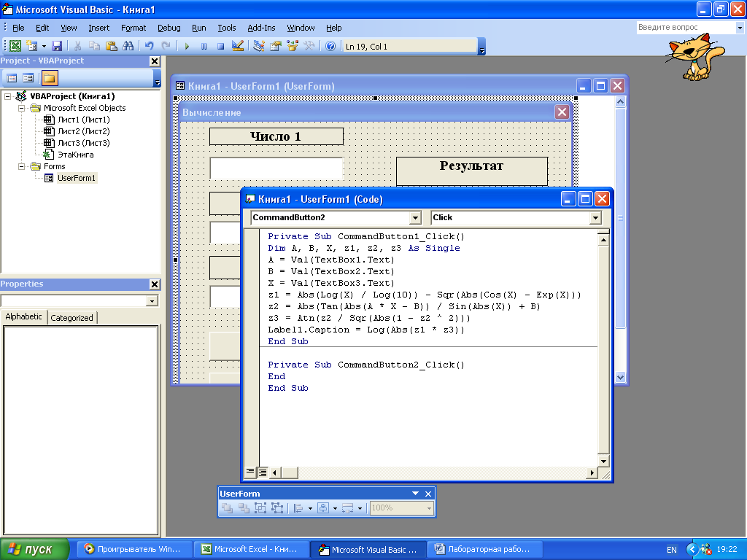Open the Properties object dropdown
Image resolution: width=747 pixels, height=560 pixels.
tap(152, 301)
